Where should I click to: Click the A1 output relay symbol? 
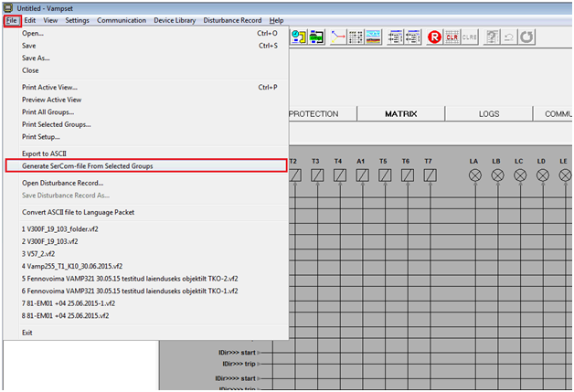coord(363,175)
